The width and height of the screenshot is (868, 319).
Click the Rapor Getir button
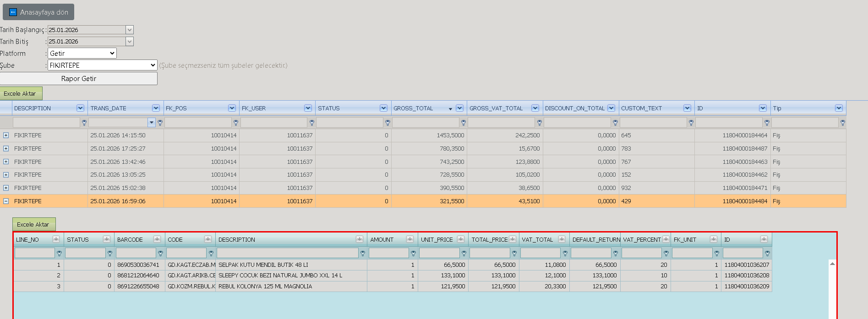click(x=79, y=79)
